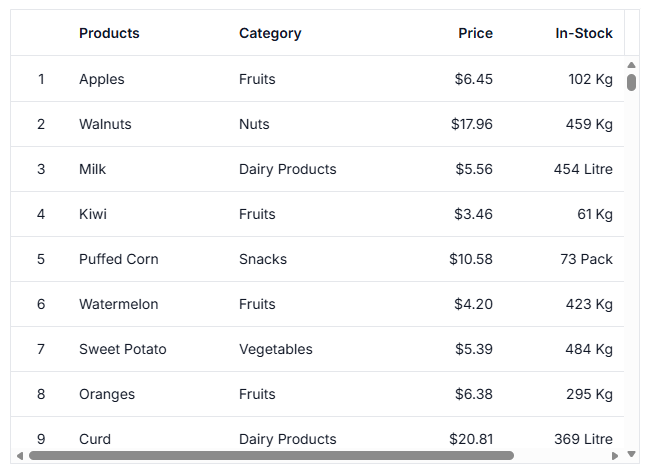Screen dimensions: 650x474
Task: Click the scroll right arrow icon
Action: click(615, 456)
